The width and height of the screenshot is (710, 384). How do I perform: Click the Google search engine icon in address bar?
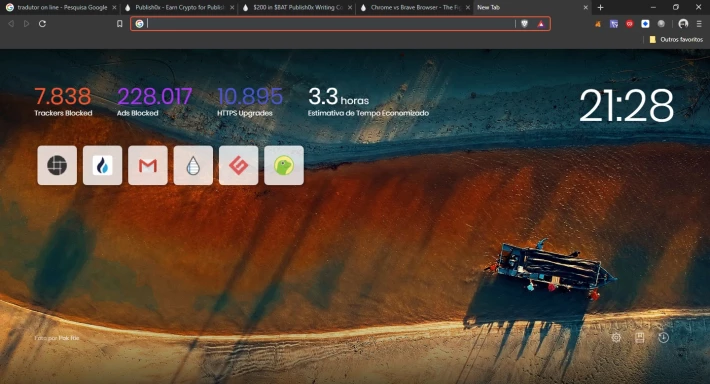[139, 24]
